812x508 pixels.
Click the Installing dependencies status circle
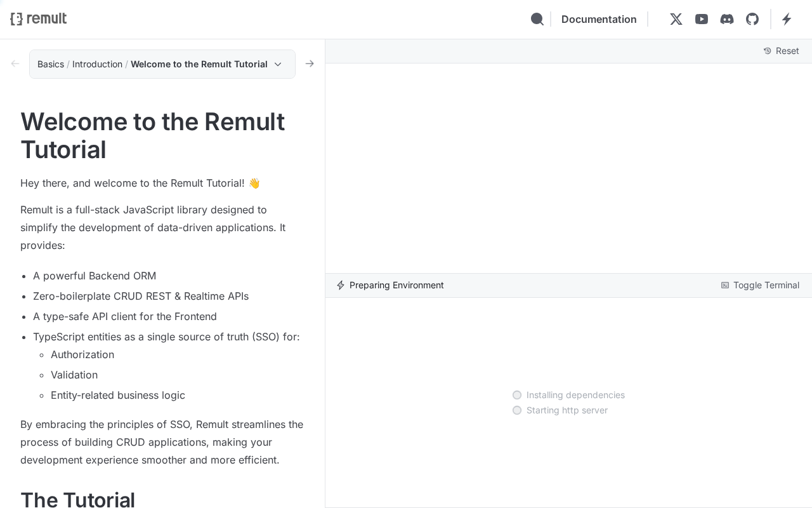517,395
